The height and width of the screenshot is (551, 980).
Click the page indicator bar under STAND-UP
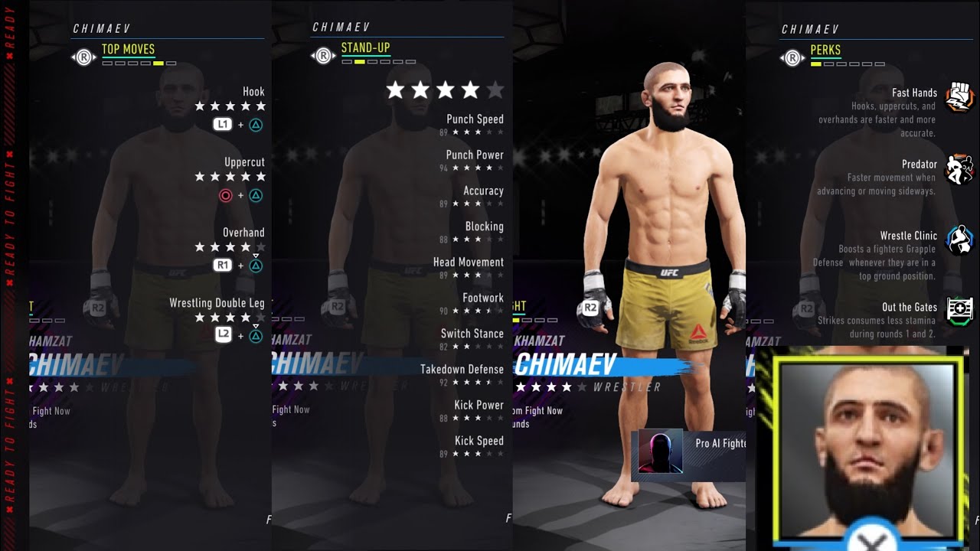click(x=378, y=61)
